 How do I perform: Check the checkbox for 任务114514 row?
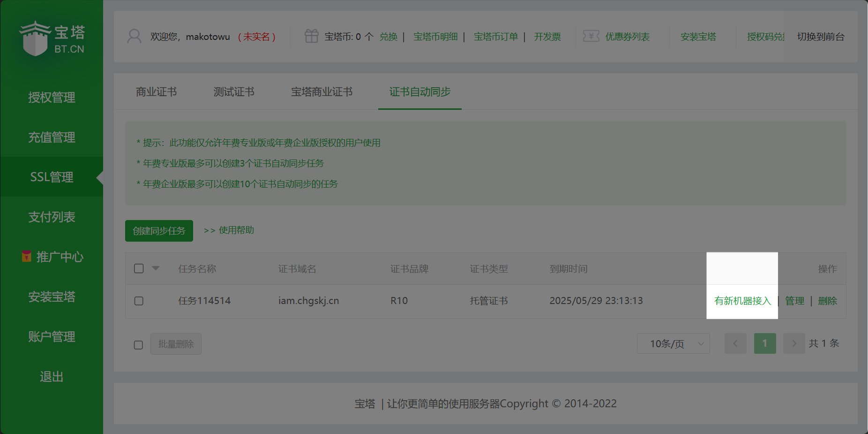[x=138, y=301]
